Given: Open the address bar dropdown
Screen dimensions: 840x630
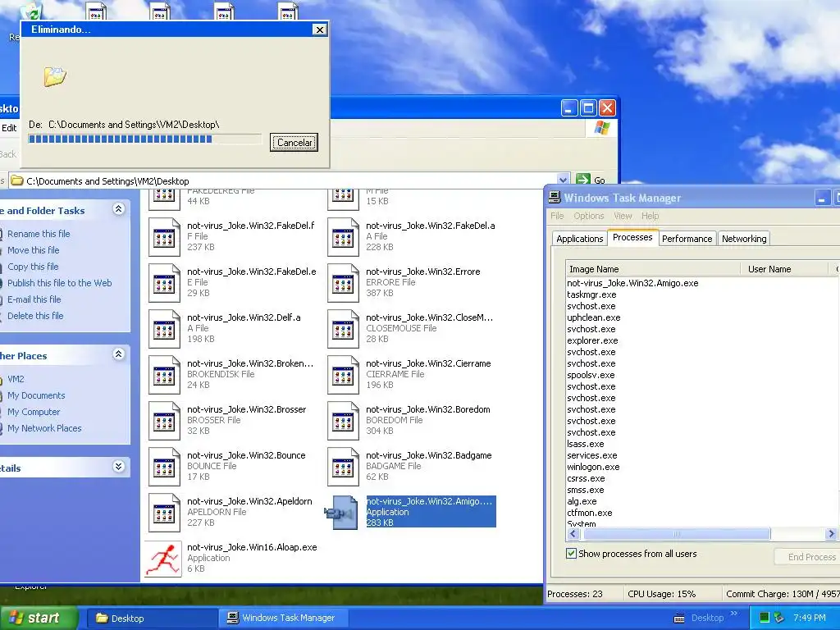Looking at the screenshot, I should [x=563, y=180].
